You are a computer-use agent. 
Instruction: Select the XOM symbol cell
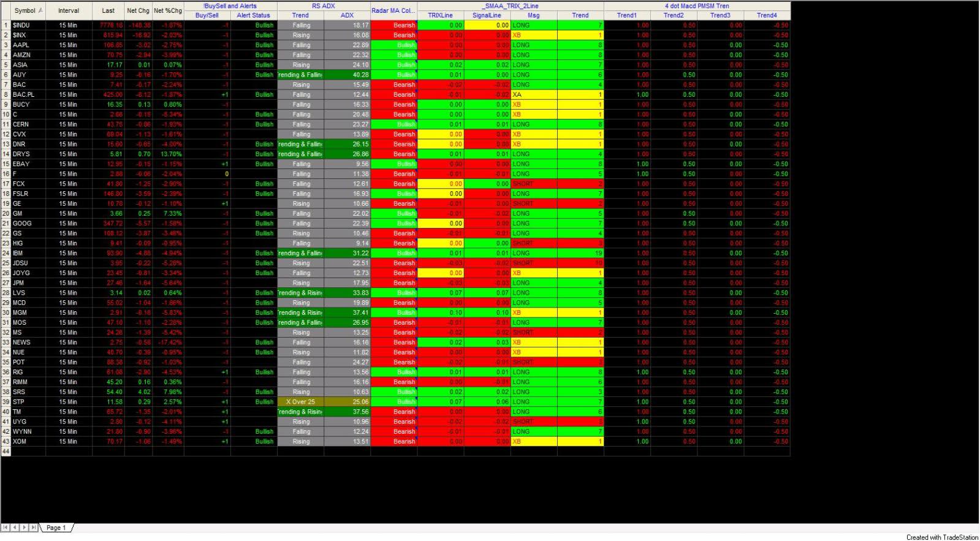pyautogui.click(x=28, y=441)
